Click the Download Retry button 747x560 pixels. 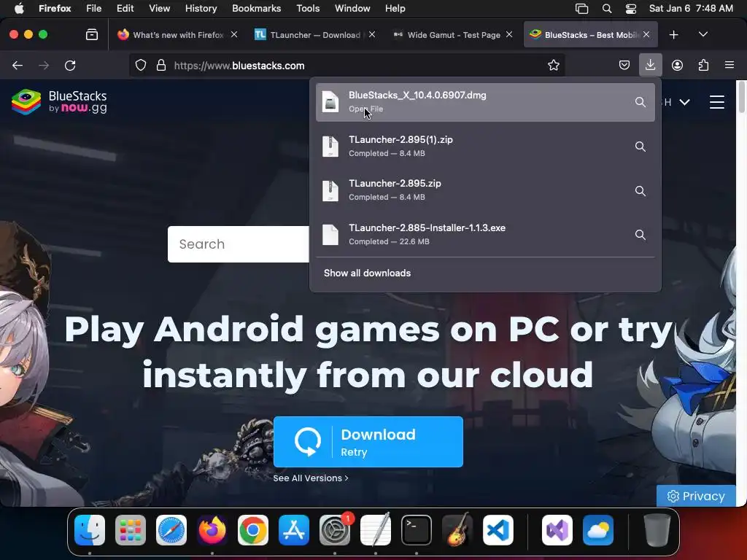click(x=368, y=442)
